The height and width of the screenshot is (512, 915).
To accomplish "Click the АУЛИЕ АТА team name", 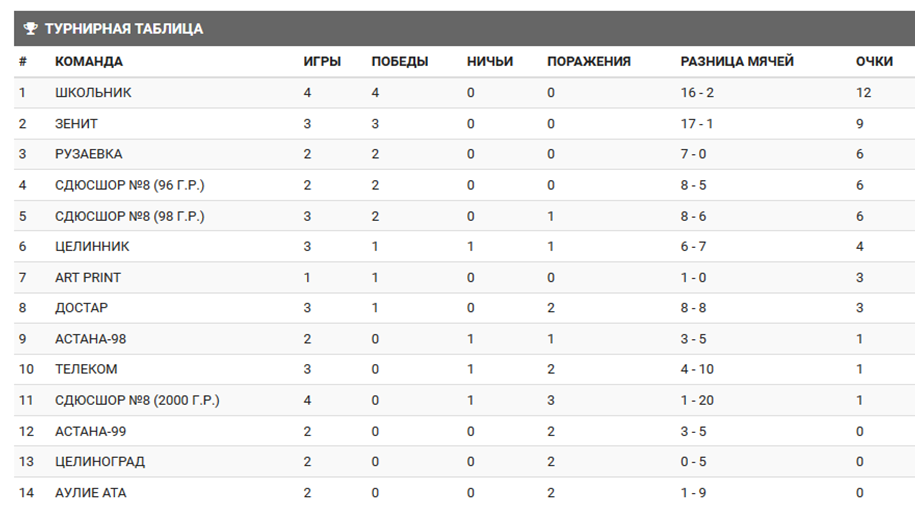I will [x=90, y=493].
